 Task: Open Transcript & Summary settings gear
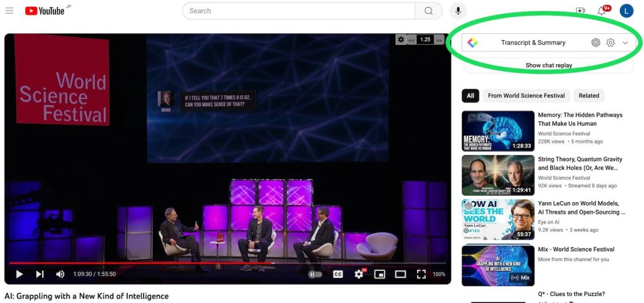coord(610,43)
